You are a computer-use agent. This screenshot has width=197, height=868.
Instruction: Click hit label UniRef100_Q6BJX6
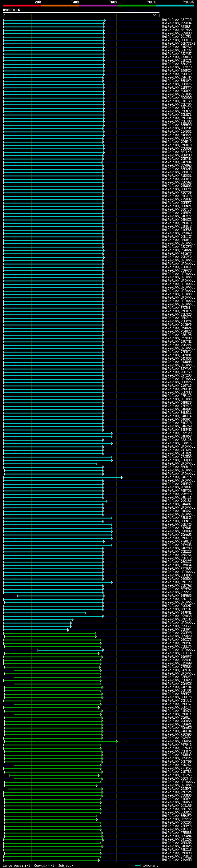pyautogui.click(x=177, y=525)
